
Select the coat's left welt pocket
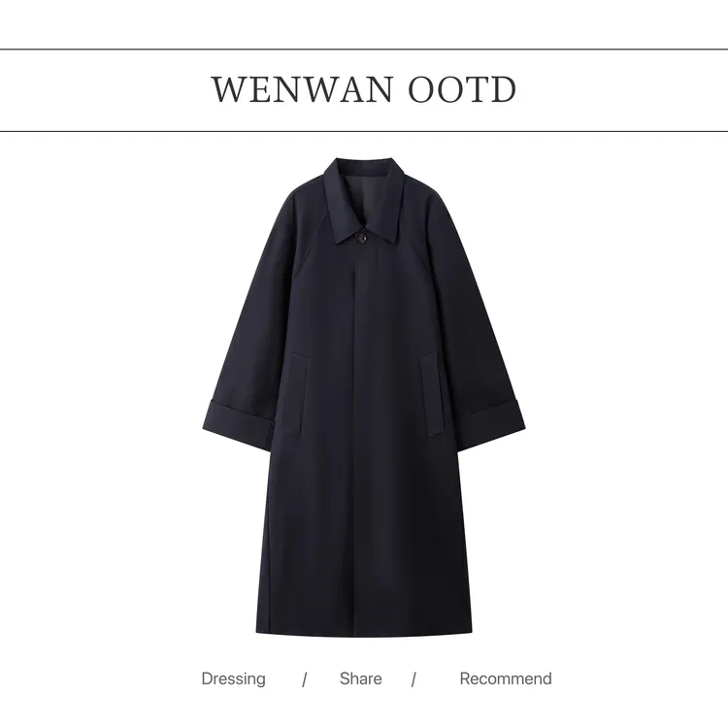(296, 394)
